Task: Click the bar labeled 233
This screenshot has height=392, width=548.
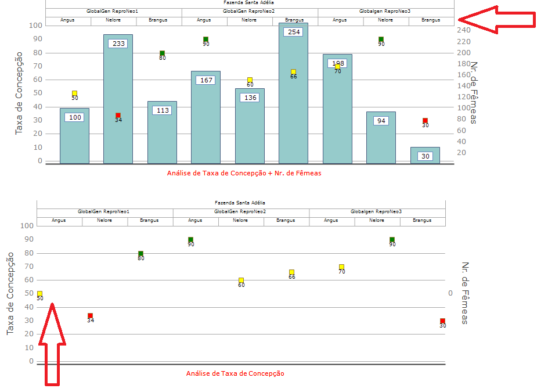Action: click(x=118, y=99)
